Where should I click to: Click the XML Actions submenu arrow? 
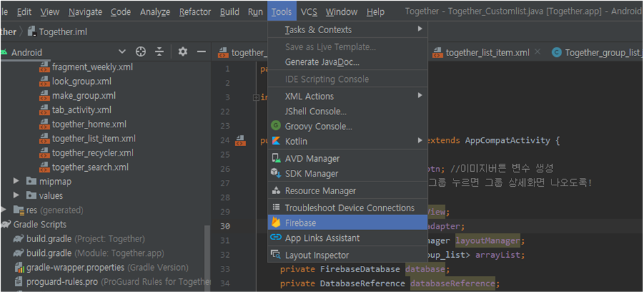[x=420, y=95]
